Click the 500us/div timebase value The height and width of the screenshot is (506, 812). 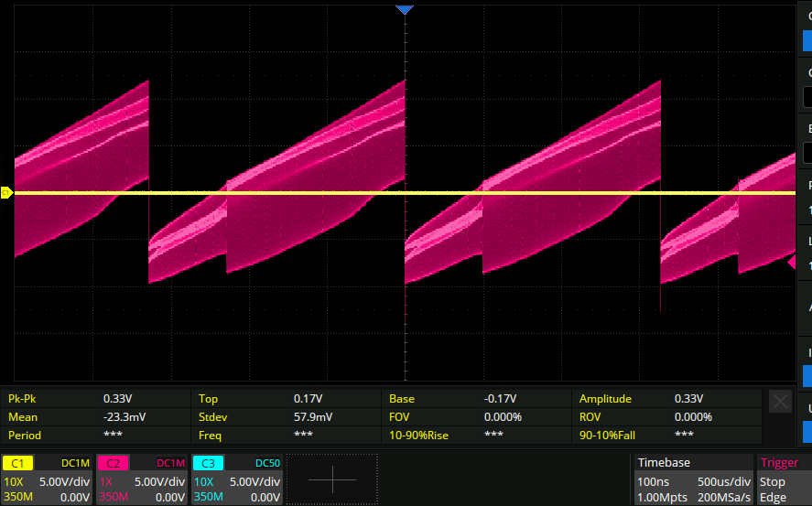click(x=724, y=481)
